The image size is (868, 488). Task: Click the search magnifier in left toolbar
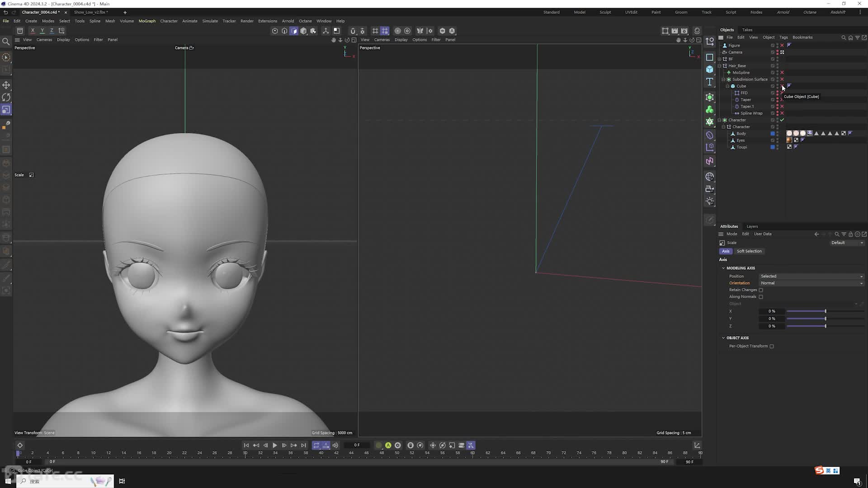point(6,42)
